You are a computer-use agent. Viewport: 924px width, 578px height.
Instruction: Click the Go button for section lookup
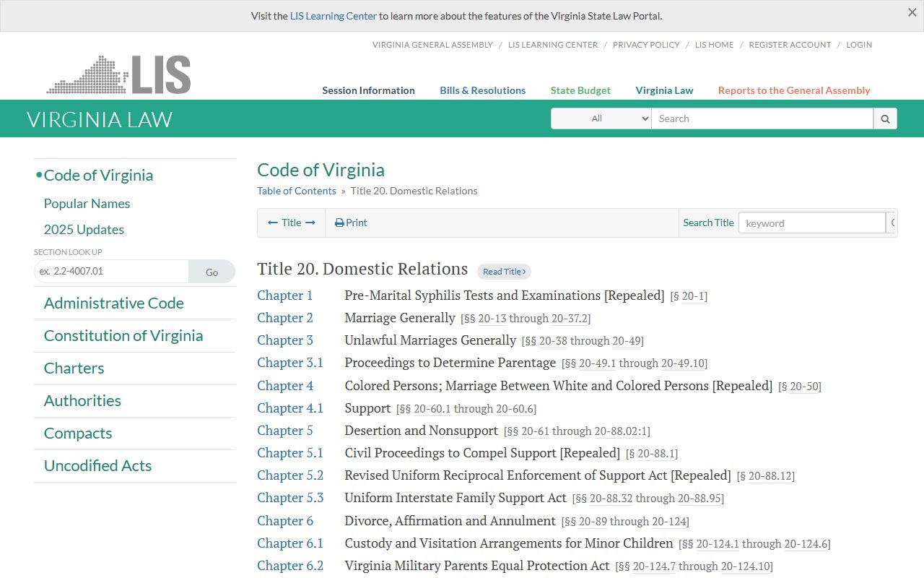(212, 272)
